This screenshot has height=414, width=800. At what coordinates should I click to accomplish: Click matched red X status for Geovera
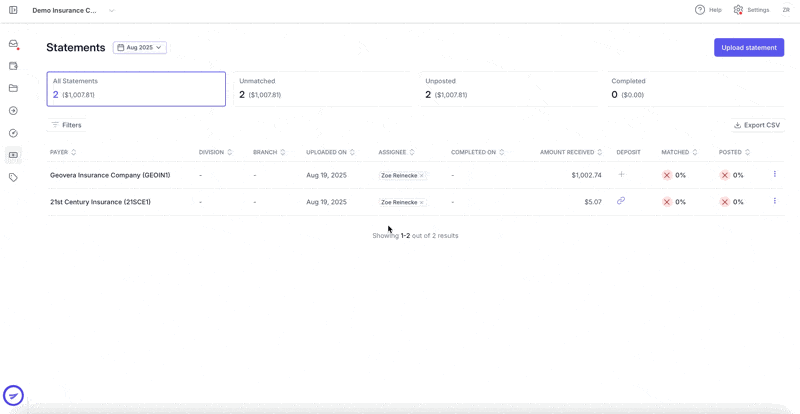click(x=666, y=175)
